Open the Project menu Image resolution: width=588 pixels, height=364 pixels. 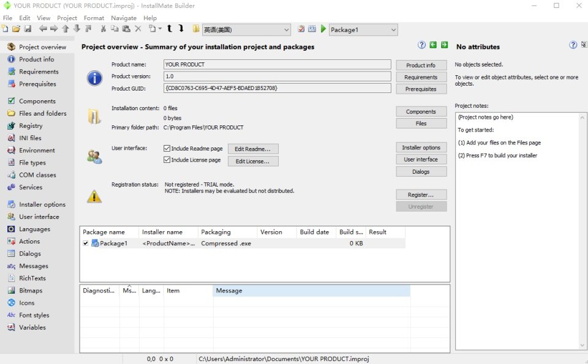click(67, 18)
